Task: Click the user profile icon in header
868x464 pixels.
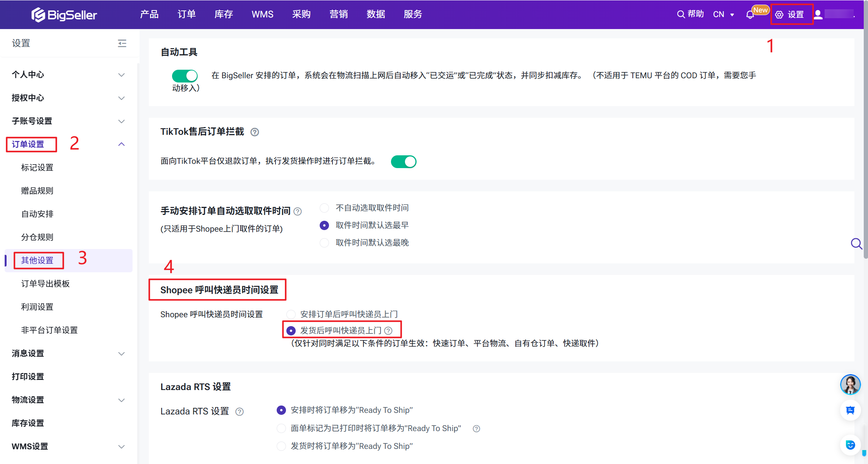Action: tap(818, 15)
